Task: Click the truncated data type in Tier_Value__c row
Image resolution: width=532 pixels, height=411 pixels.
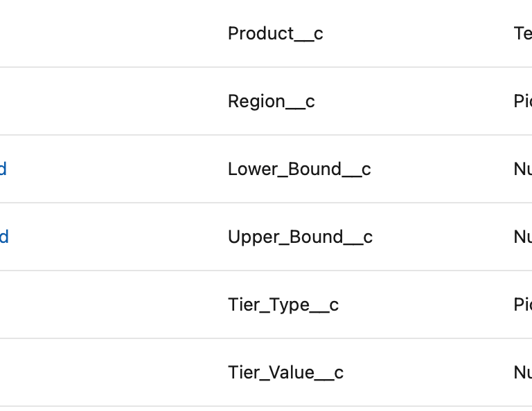Action: tap(522, 372)
